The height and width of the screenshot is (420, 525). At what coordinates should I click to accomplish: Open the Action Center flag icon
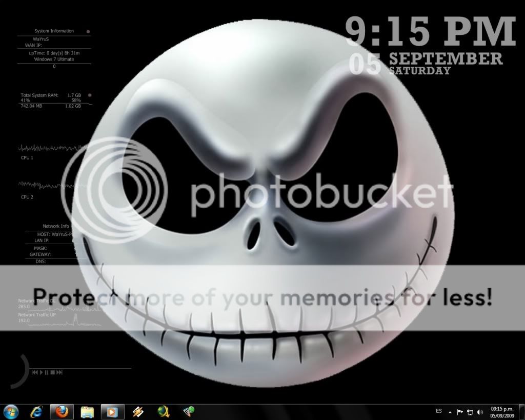(x=460, y=412)
